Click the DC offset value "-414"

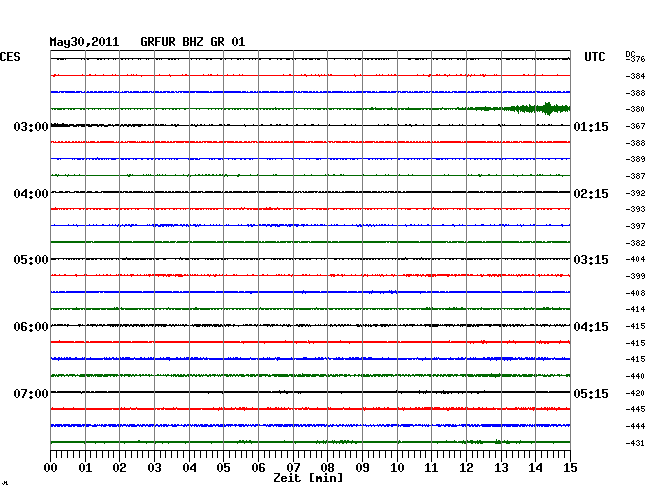tap(635, 309)
